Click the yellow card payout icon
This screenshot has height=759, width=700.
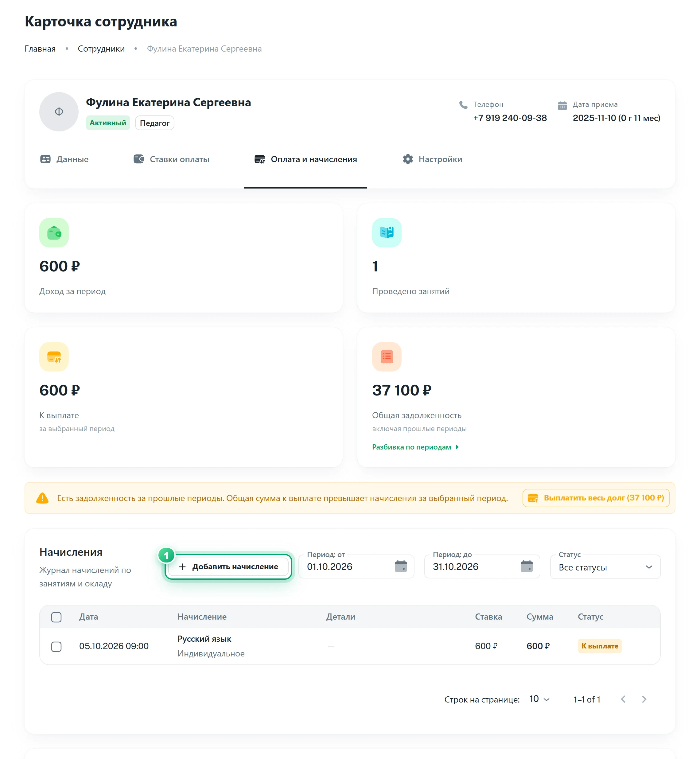[x=54, y=357]
